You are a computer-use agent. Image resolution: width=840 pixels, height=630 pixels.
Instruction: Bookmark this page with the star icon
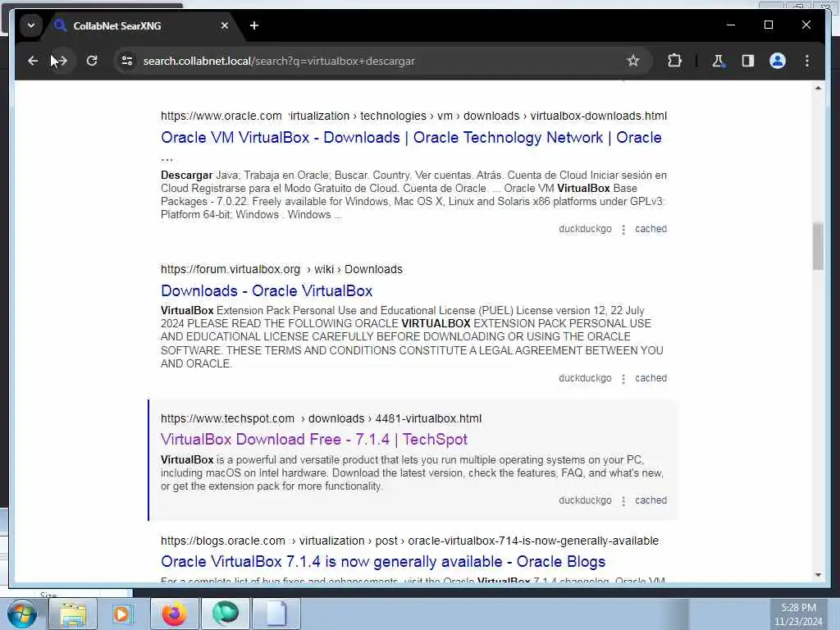[x=632, y=61]
